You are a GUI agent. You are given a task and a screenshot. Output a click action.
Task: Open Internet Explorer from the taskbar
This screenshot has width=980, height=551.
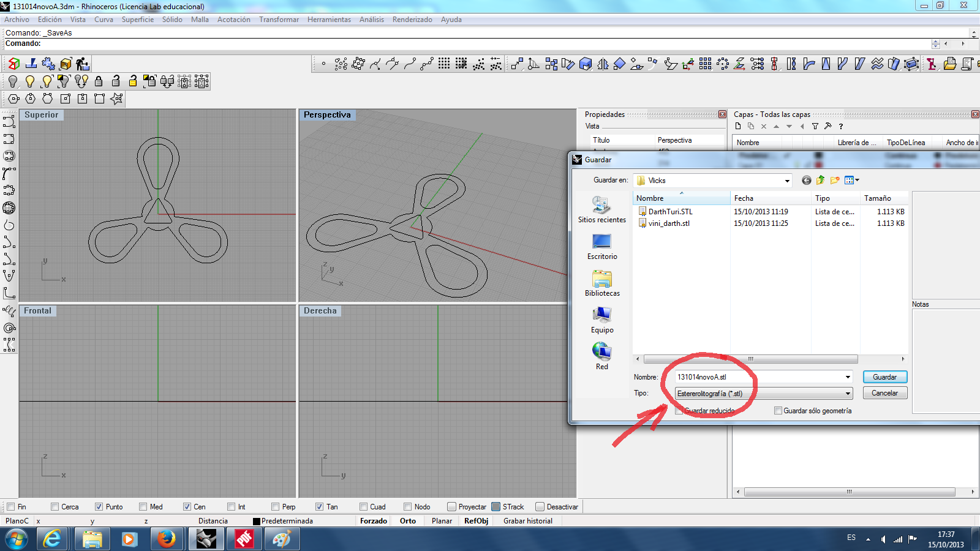click(x=53, y=539)
